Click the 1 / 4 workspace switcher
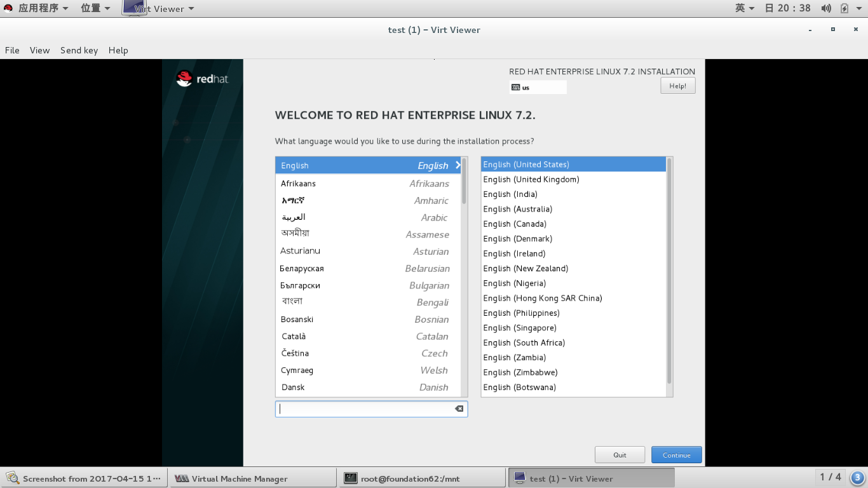This screenshot has height=488, width=868. click(x=831, y=477)
